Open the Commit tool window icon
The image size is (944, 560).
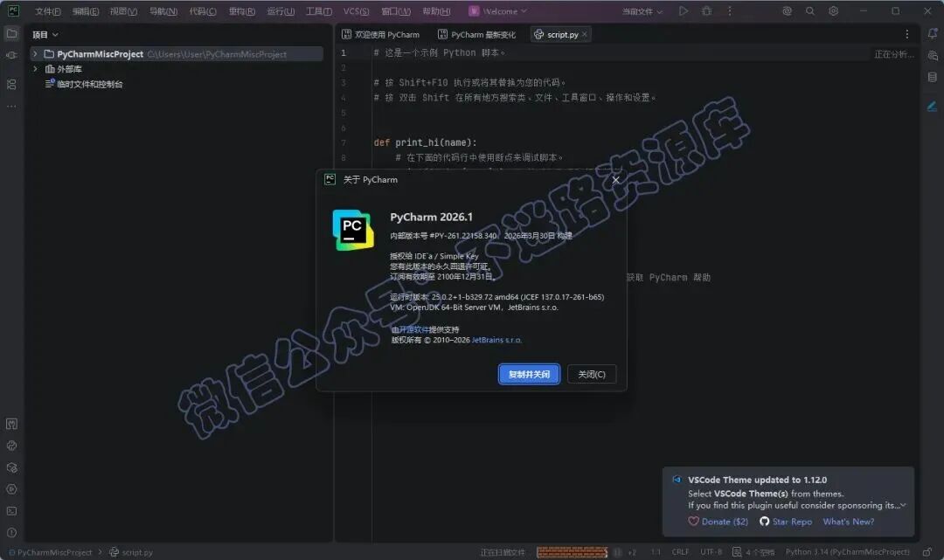11,55
